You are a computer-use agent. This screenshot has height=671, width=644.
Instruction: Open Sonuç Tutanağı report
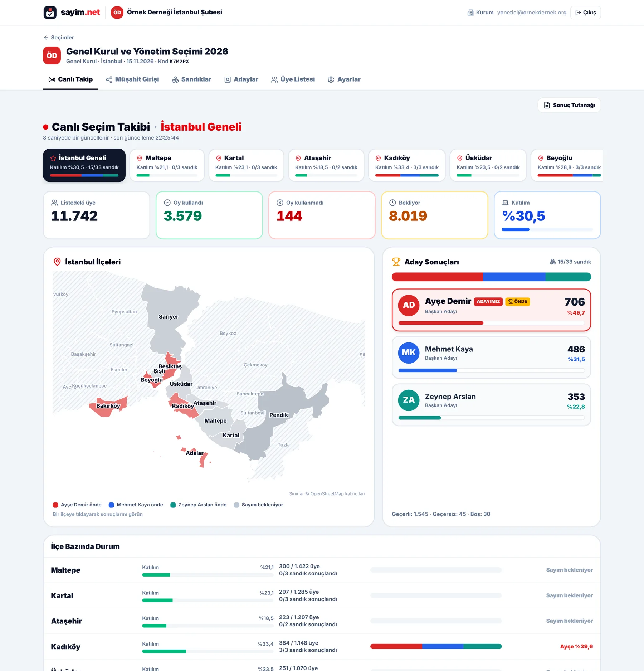569,105
